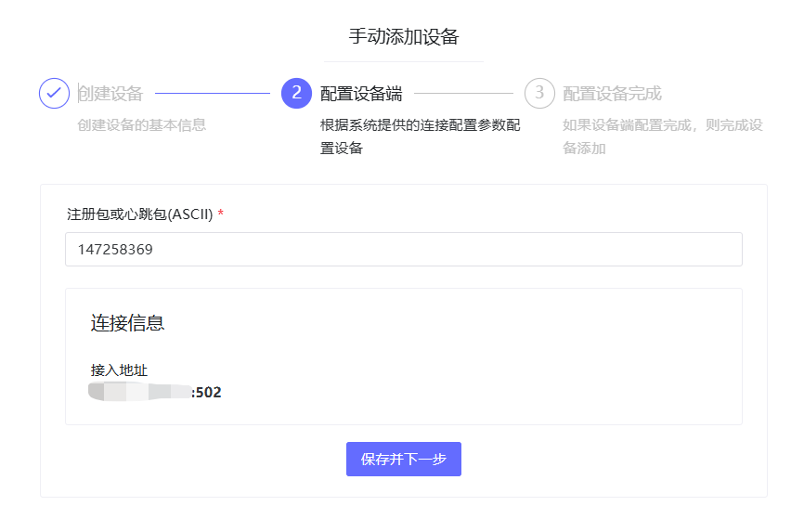Click the 如果设备端配置完成 description text

662,125
